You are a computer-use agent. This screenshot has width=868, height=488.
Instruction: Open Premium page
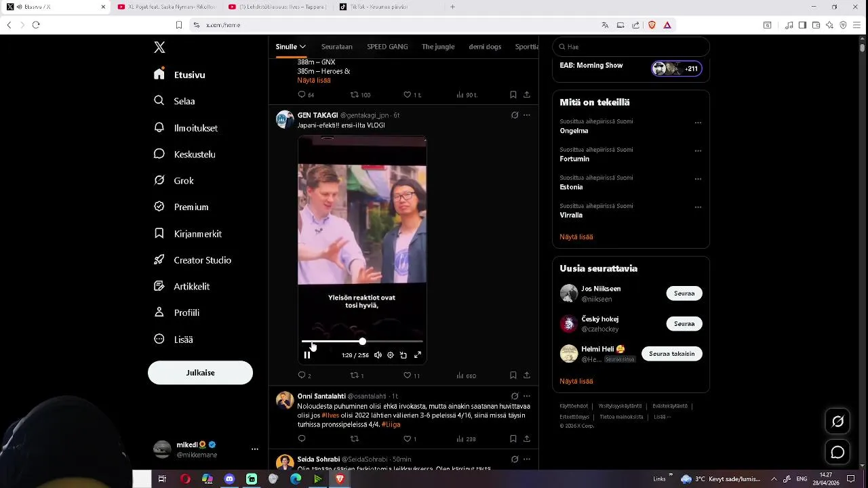coord(181,207)
